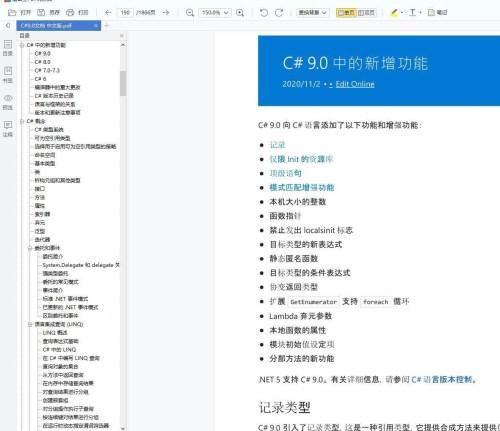Viewport: 500px width, 431px height.
Task: Open a file with the 打开 folder icon
Action: pyautogui.click(x=12, y=13)
